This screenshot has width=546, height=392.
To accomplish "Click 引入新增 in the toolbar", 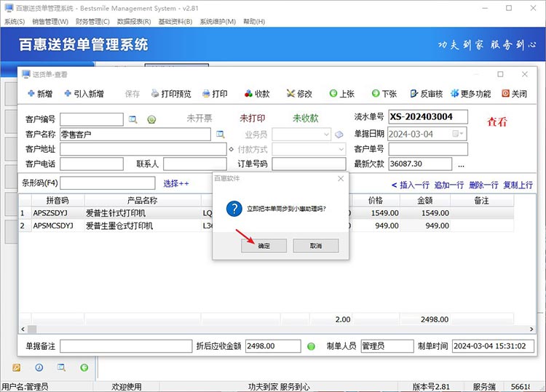I will click(84, 94).
